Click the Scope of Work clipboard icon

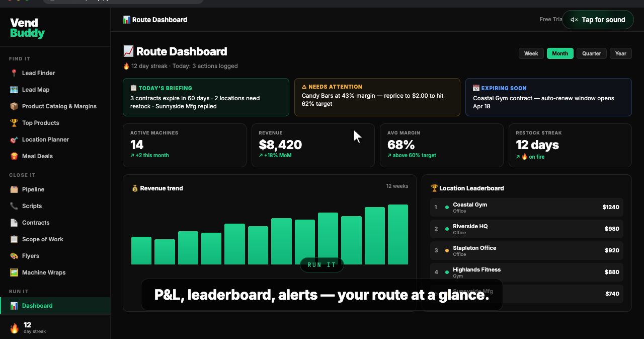coord(14,239)
